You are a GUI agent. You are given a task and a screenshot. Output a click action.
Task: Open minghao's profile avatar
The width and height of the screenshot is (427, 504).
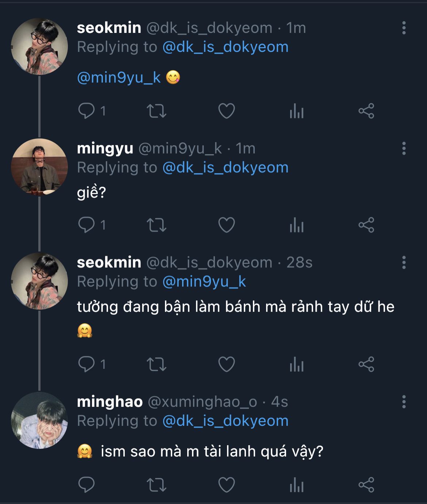pyautogui.click(x=39, y=420)
